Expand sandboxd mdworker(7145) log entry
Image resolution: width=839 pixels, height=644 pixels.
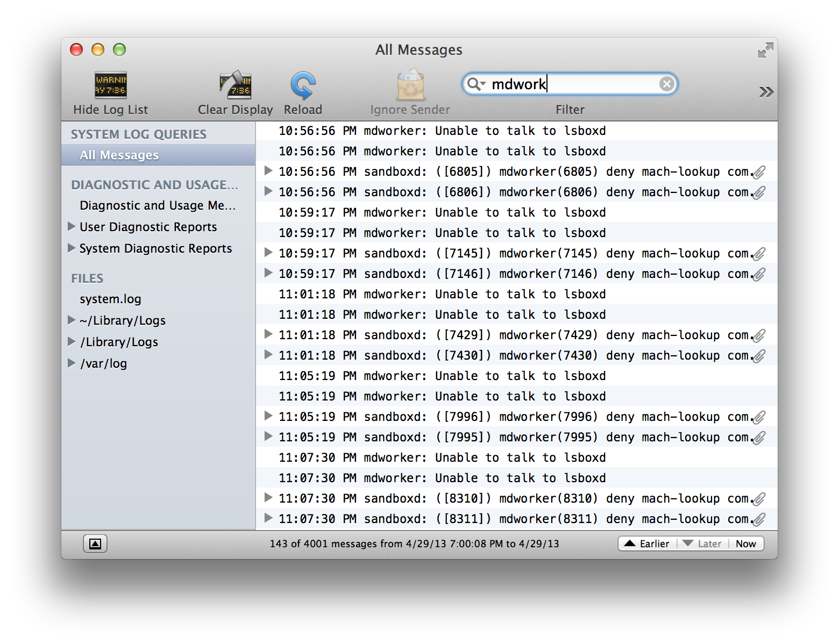click(x=268, y=253)
